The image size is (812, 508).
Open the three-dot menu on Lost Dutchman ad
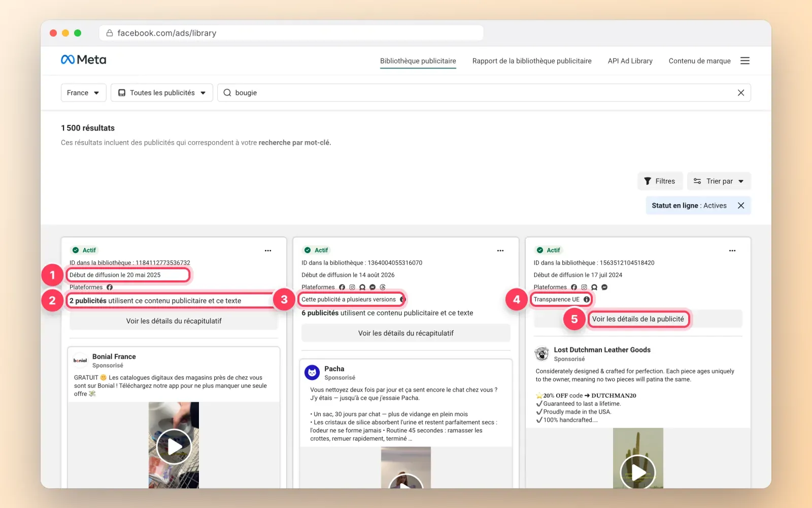pos(732,250)
